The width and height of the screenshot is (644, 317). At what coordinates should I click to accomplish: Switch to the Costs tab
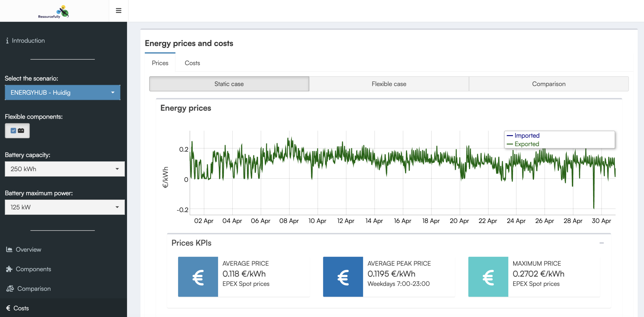[x=192, y=63]
